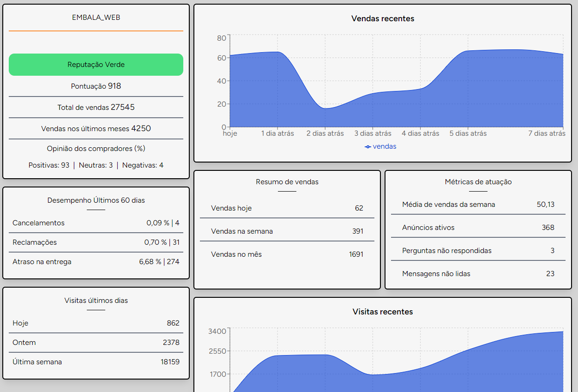The height and width of the screenshot is (392, 578).
Task: Select the Pontuação 918 row
Action: [96, 86]
